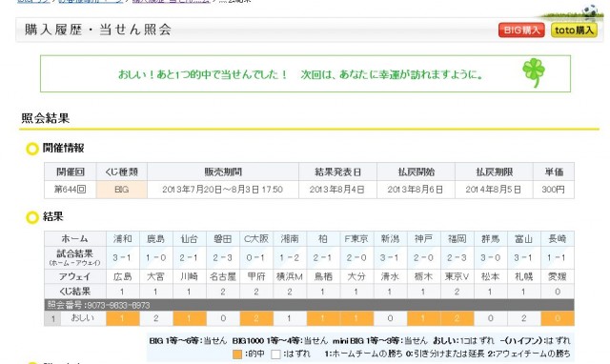Select the 浦和 home team header cell
Screen dimensions: 610x364
[x=123, y=239]
